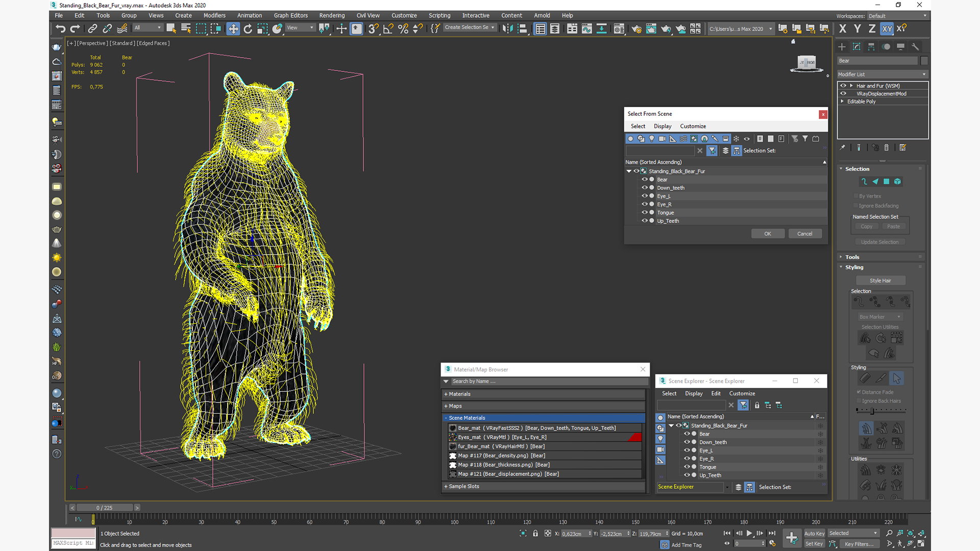Image resolution: width=980 pixels, height=551 pixels.
Task: Toggle visibility of VRayDisplacementMod modifier
Action: pyautogui.click(x=843, y=93)
